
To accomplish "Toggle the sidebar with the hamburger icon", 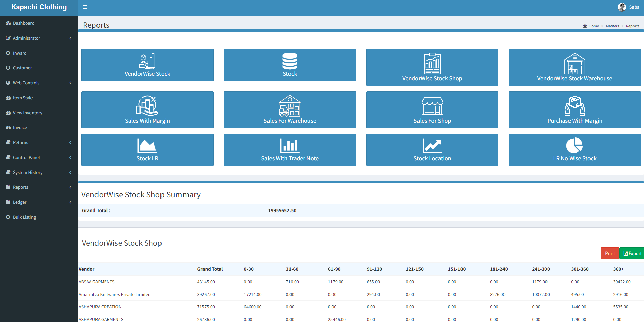I will [85, 7].
